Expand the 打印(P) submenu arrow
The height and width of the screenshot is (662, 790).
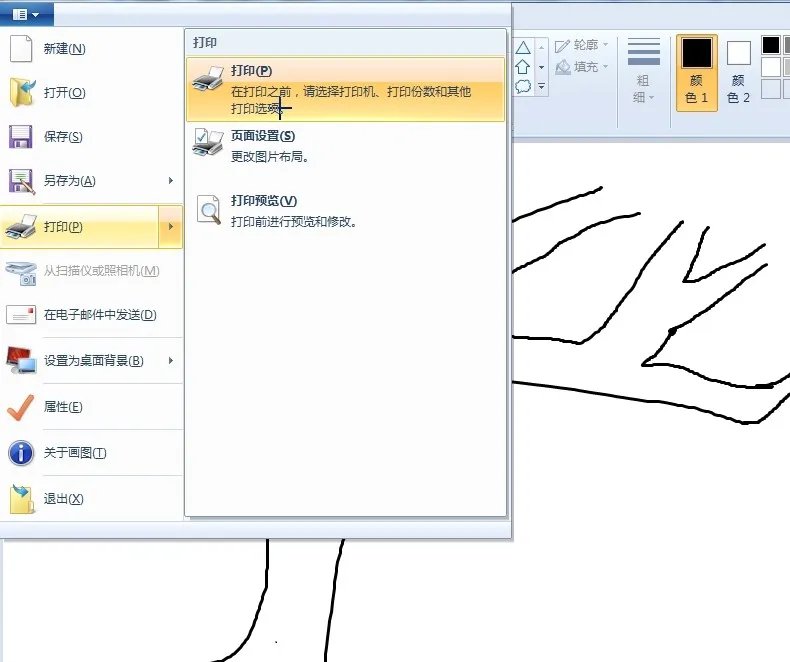(x=171, y=227)
